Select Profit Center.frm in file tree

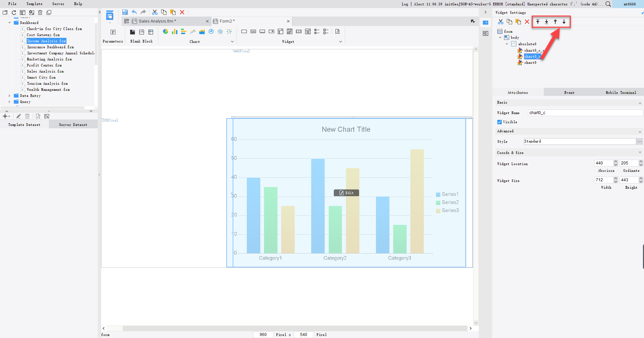click(44, 65)
